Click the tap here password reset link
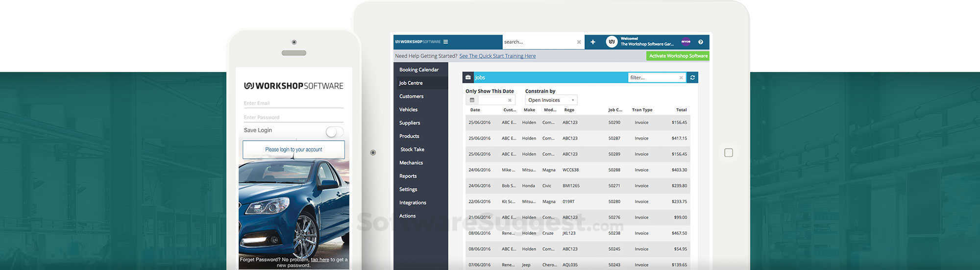980x270 pixels. 320,259
